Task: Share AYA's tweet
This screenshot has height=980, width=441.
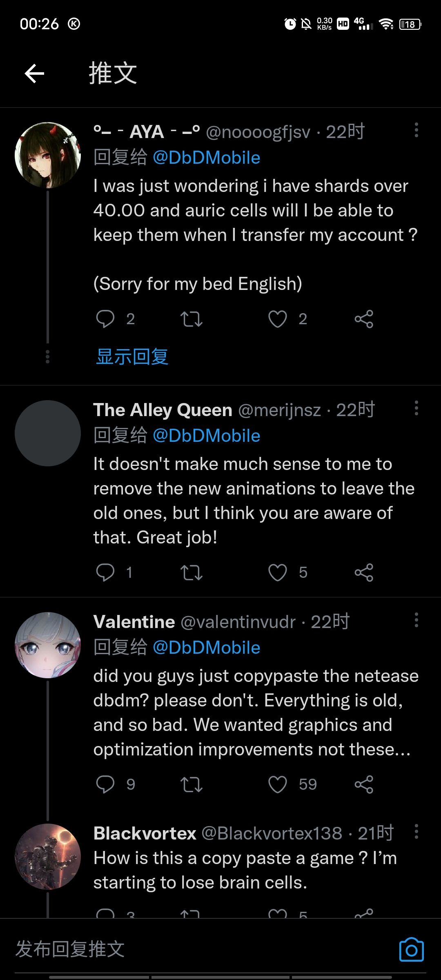Action: click(364, 319)
